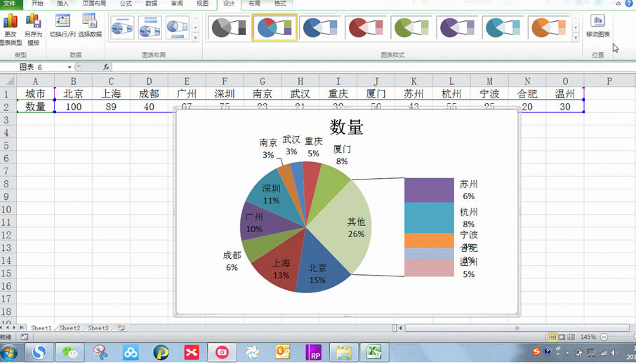636x364 pixels.
Task: Switch to chart Layout (布局) tab
Action: [254, 4]
